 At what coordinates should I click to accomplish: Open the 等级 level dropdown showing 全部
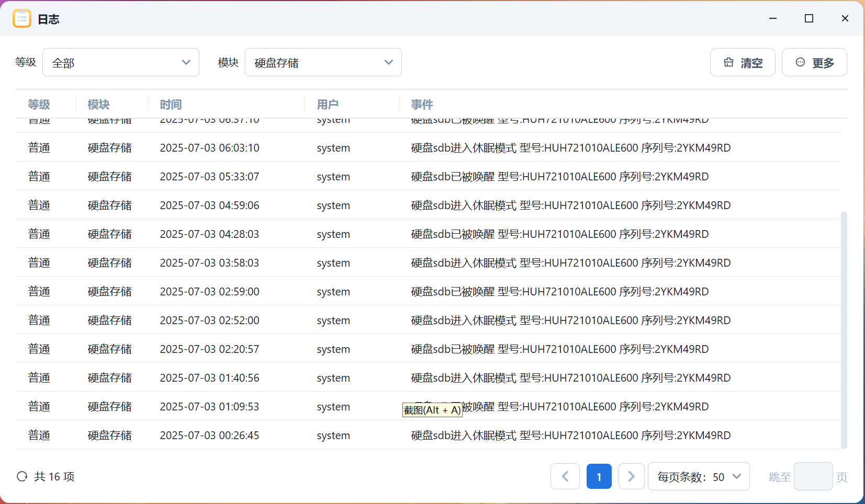tap(121, 62)
